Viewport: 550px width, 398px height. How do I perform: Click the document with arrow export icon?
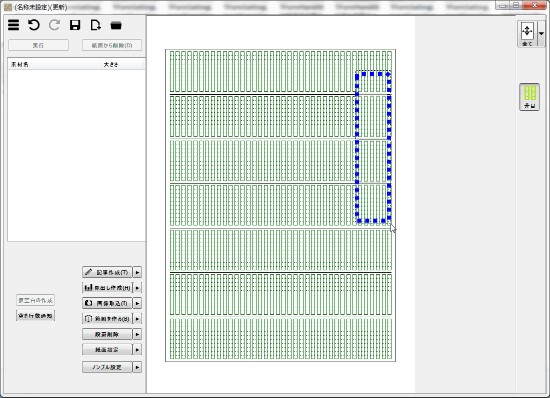95,25
